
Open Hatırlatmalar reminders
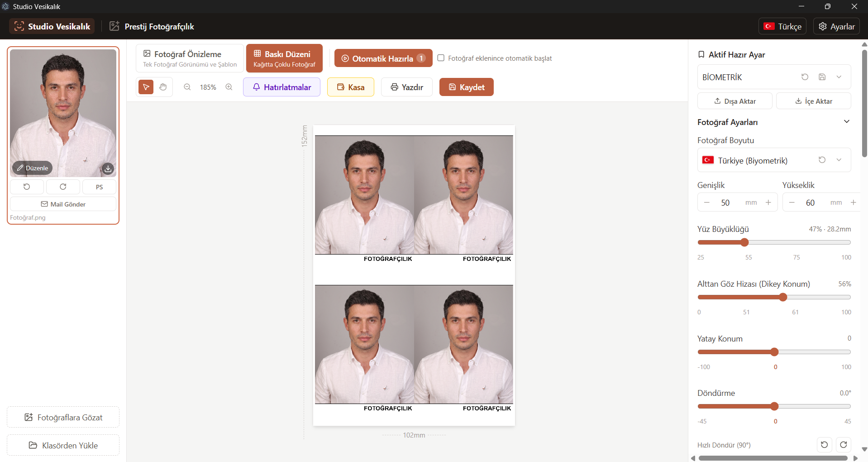click(281, 87)
